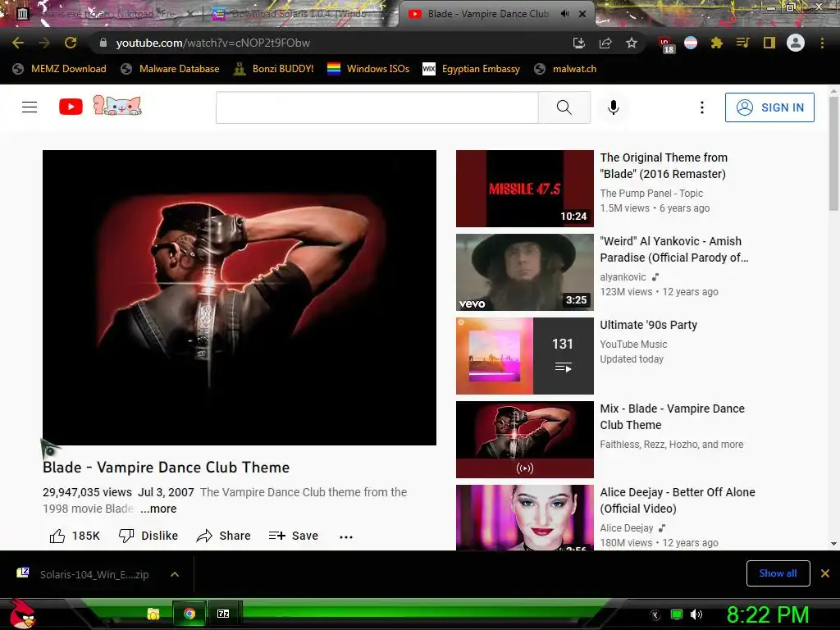
Task: Close the downloads bar with the X
Action: (825, 573)
